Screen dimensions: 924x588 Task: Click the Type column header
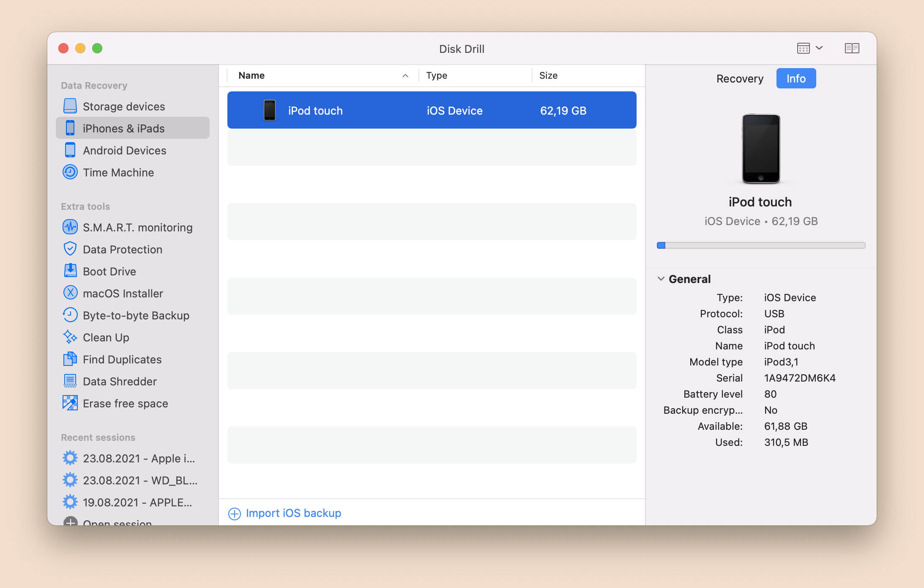437,75
